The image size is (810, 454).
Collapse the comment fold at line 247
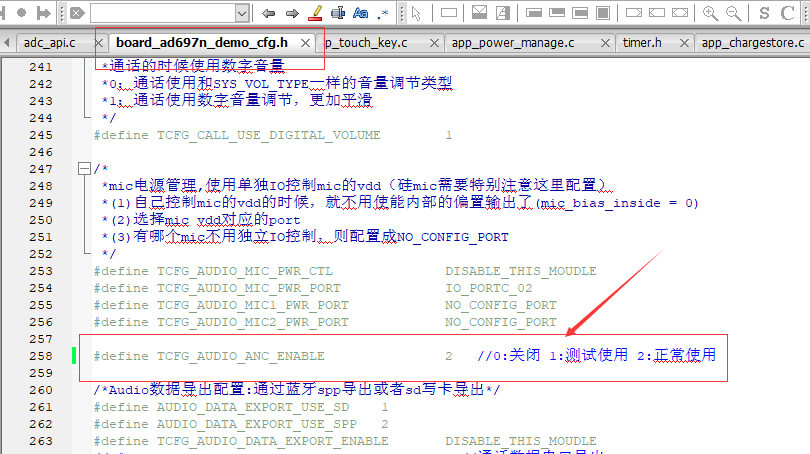(x=84, y=169)
